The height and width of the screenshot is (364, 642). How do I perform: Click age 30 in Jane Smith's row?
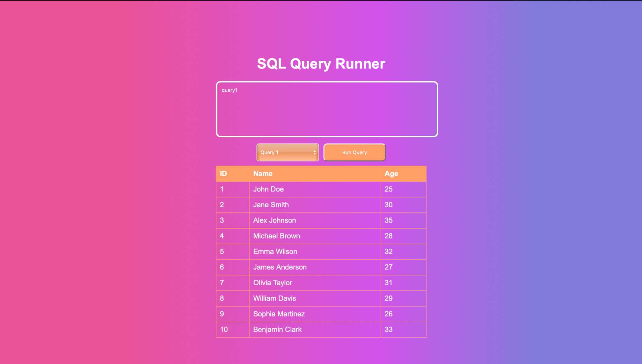click(404, 205)
